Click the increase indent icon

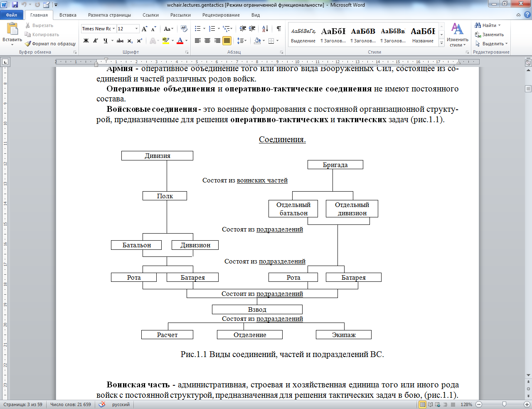(x=252, y=29)
